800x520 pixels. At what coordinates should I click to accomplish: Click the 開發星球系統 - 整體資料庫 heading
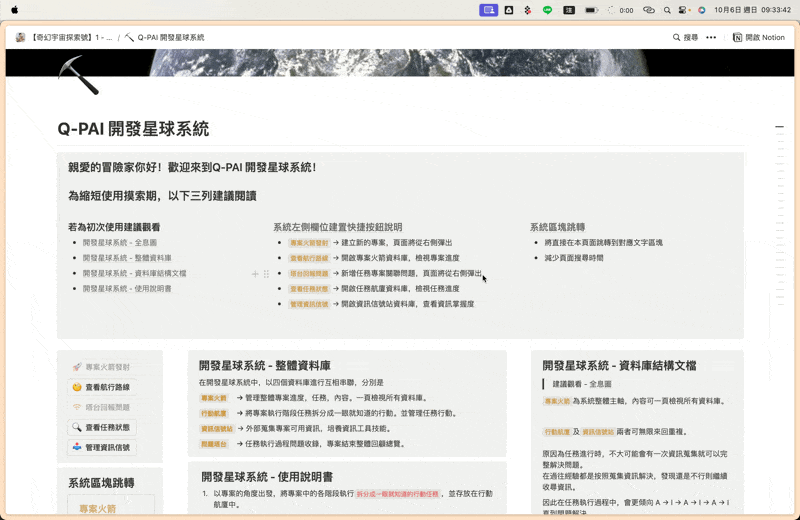pyautogui.click(x=265, y=366)
